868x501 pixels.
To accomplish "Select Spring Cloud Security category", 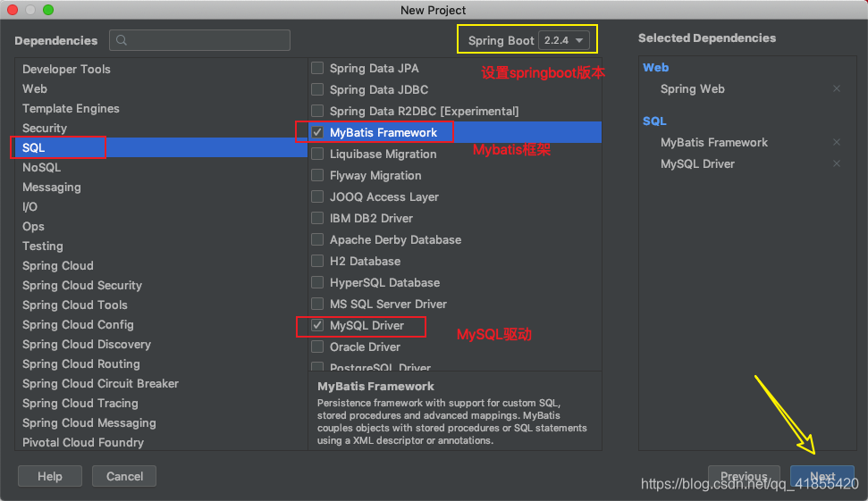I will tap(161, 285).
